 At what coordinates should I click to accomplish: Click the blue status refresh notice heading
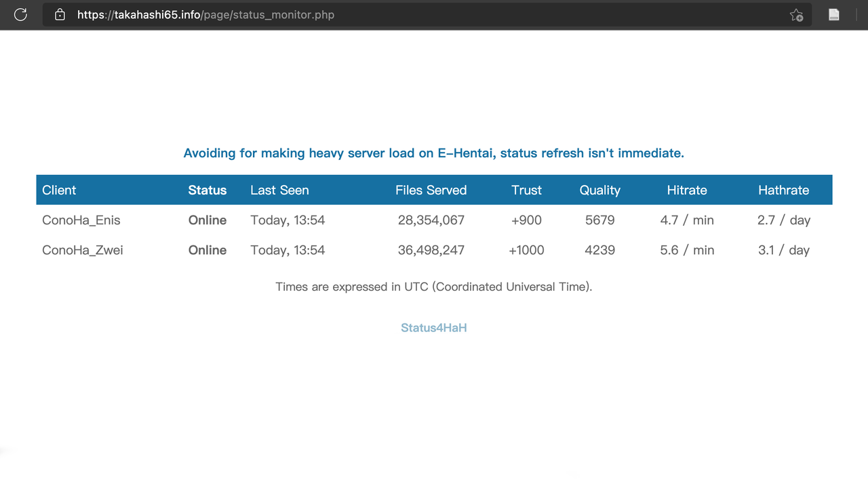click(433, 153)
